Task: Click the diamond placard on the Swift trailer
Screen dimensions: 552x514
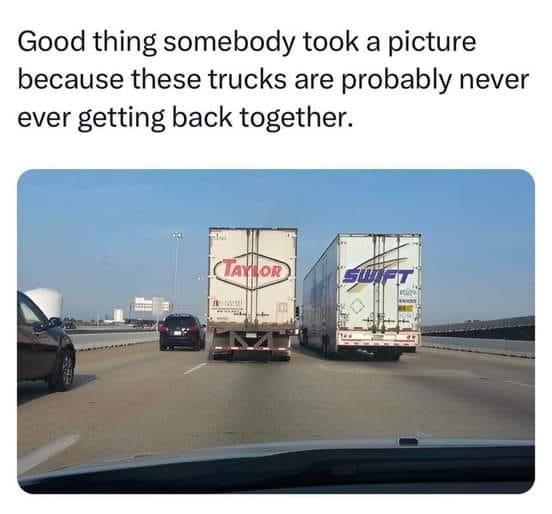Action: [358, 306]
